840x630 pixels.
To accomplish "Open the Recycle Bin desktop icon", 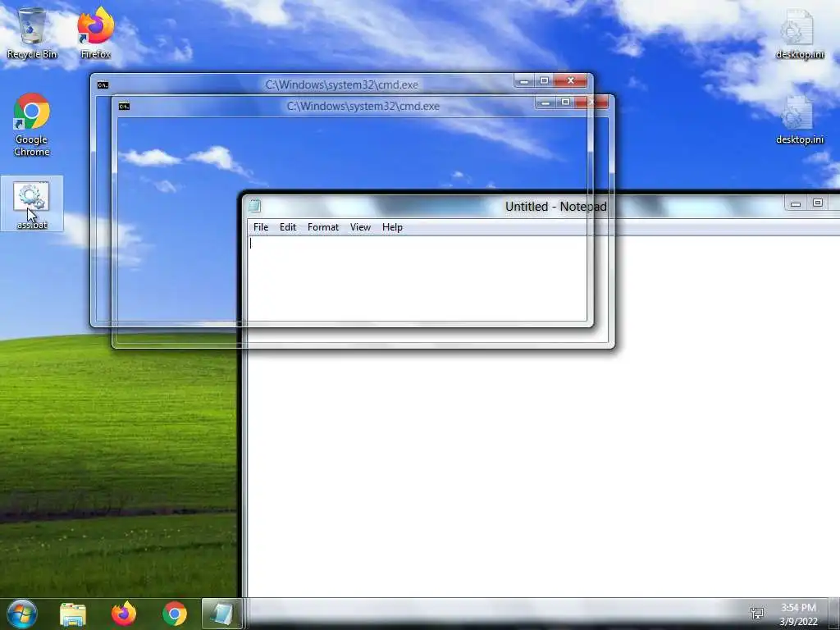I will [x=32, y=33].
